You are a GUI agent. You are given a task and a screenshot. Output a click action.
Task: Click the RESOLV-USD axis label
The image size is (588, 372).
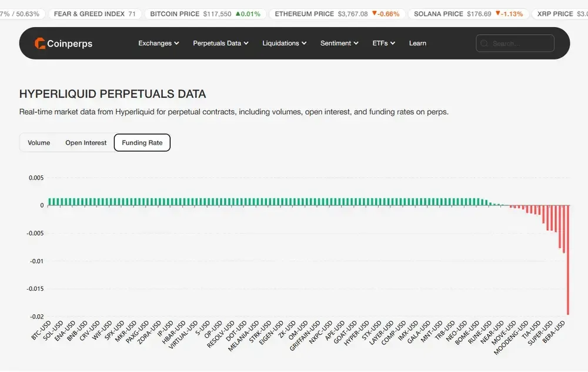pyautogui.click(x=221, y=334)
